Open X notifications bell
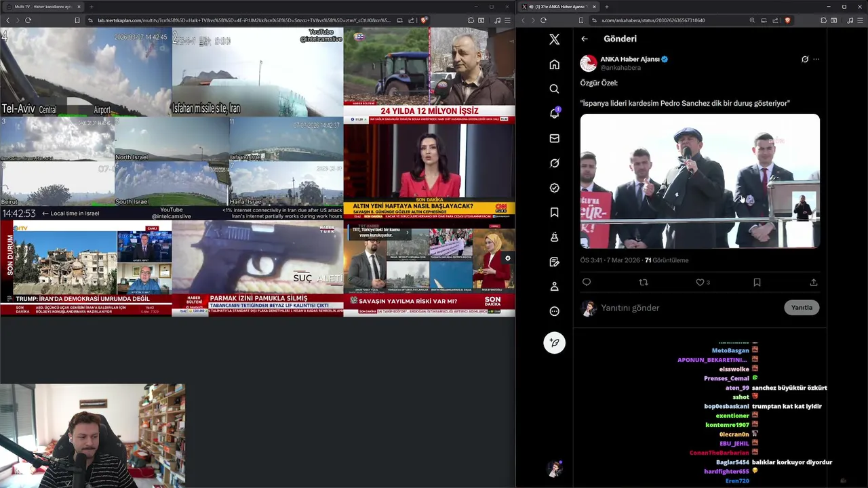Image resolution: width=868 pixels, height=488 pixels. click(x=554, y=113)
